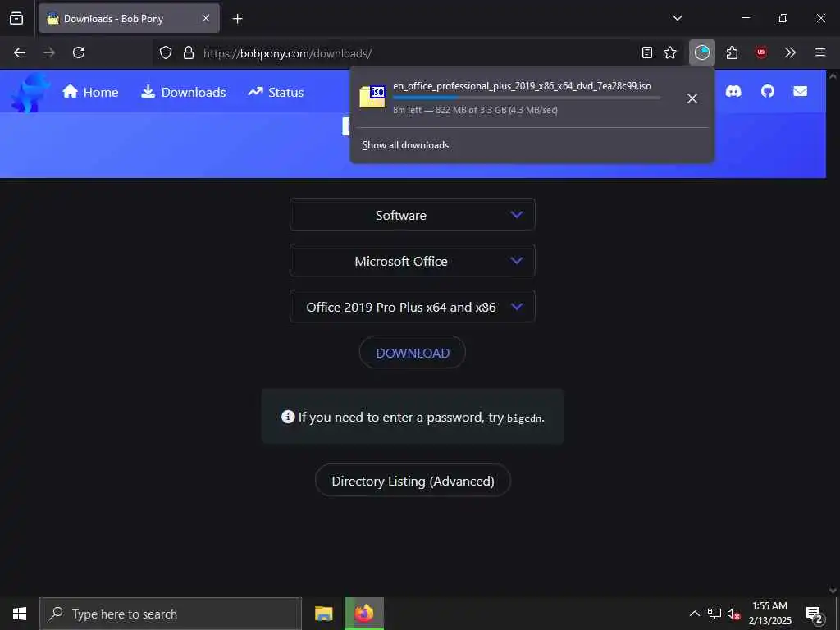
Task: Open Status nav link
Action: pos(276,92)
